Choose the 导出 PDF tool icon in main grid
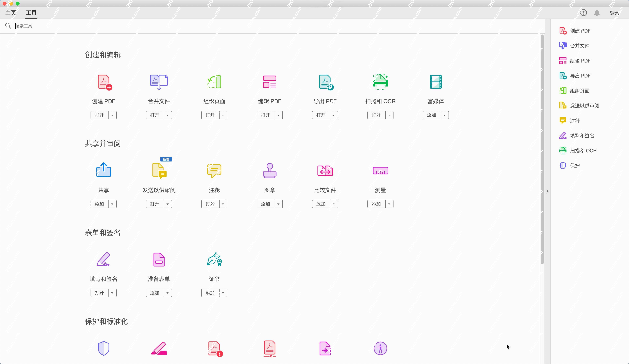Viewport: 629px width, 364px height. click(x=326, y=82)
